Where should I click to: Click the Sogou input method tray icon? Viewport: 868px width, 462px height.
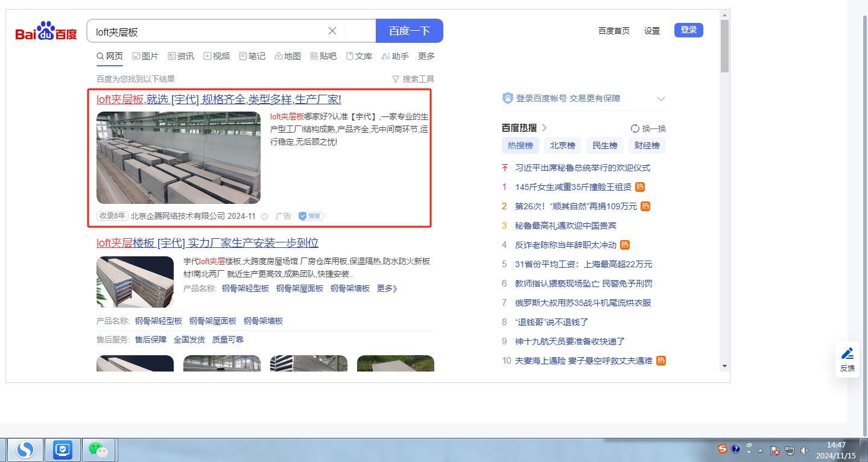point(723,449)
